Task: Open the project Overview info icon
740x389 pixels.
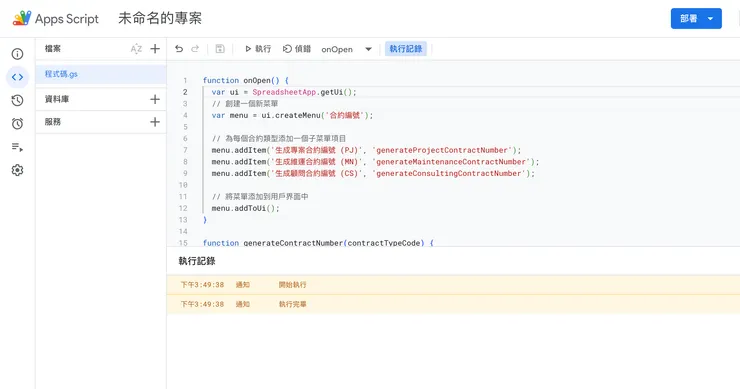Action: coord(17,54)
